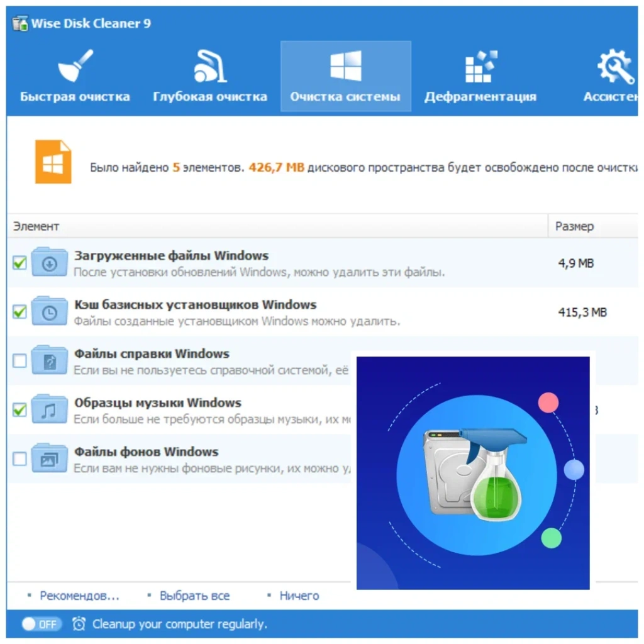Screen dimensions: 644x644
Task: Click the Файлы справки Windows folder icon
Action: click(x=49, y=360)
